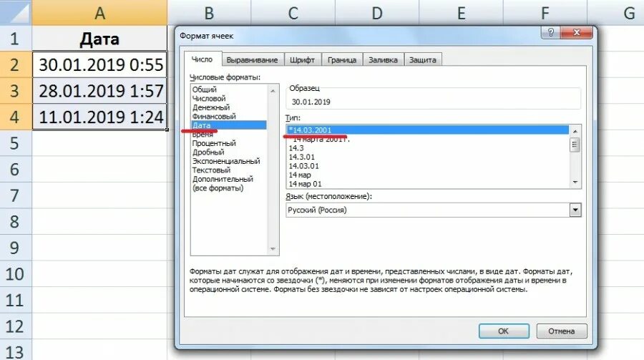Switch to the Граница tab
This screenshot has width=644, height=360.
(x=342, y=59)
